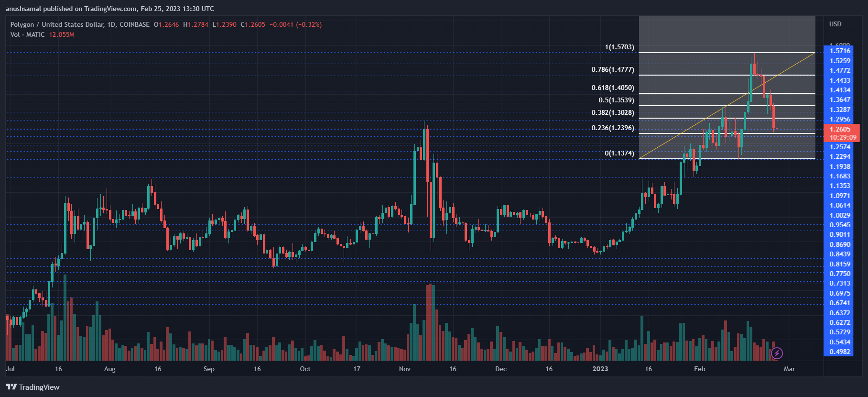868x397 pixels.
Task: Open the TradingView logo at bottom left
Action: 33,387
